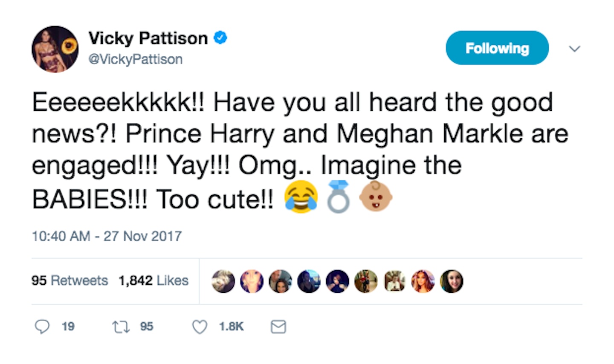Like the tweet with the heart icon
The image size is (614, 364).
coord(200,327)
